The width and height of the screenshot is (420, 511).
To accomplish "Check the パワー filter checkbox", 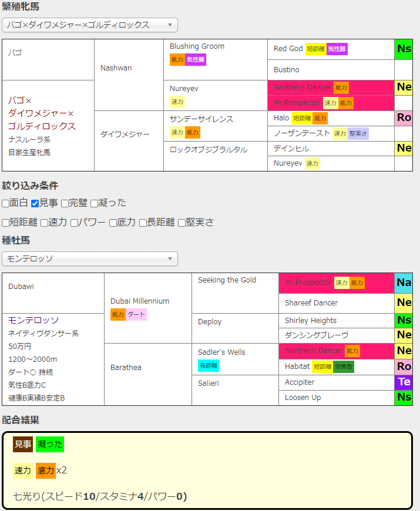I will pos(75,223).
